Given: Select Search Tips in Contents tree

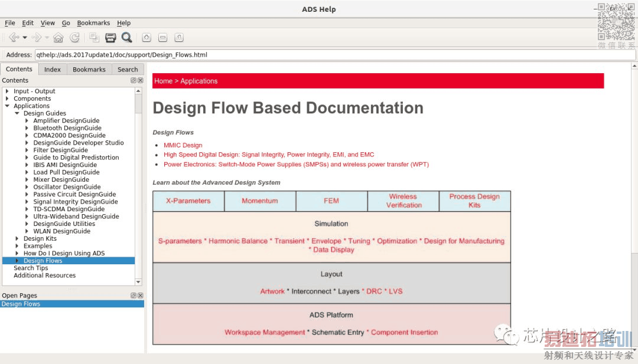Looking at the screenshot, I should [x=31, y=268].
